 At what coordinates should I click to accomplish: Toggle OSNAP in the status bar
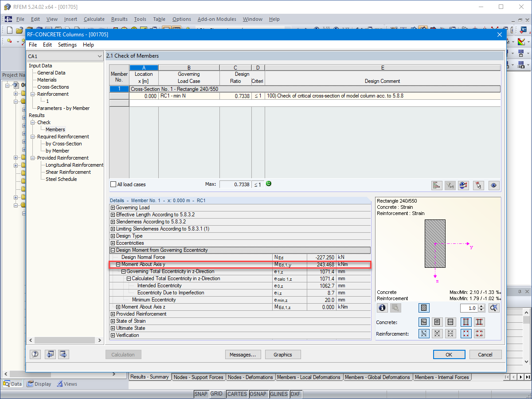(258, 394)
